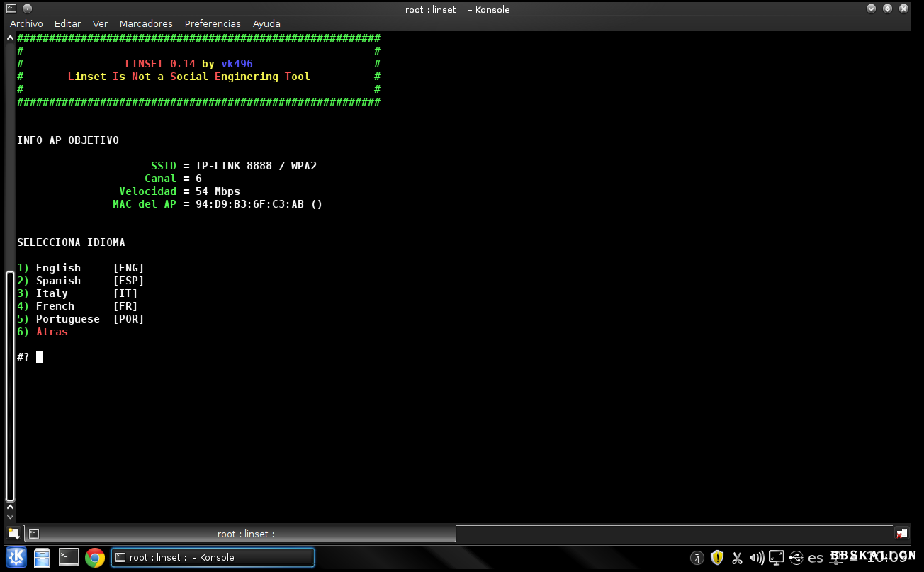Open the USB device notifier tray icon
This screenshot has height=572, width=924.
(x=796, y=558)
